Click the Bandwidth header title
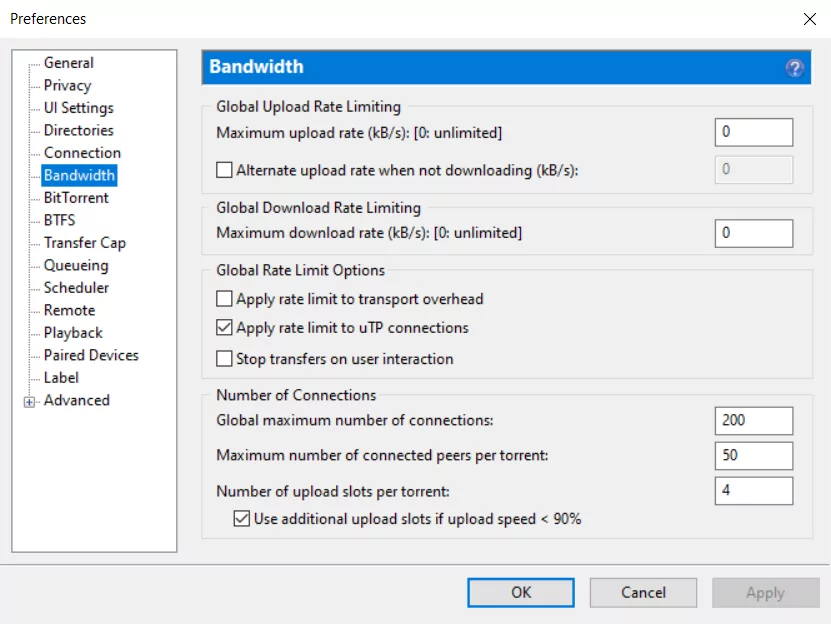The width and height of the screenshot is (831, 624). [257, 67]
